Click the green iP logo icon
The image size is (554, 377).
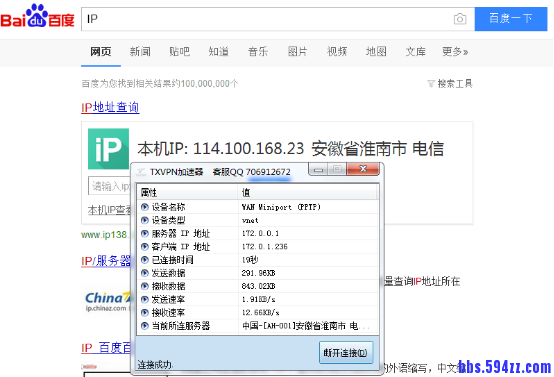pyautogui.click(x=108, y=149)
